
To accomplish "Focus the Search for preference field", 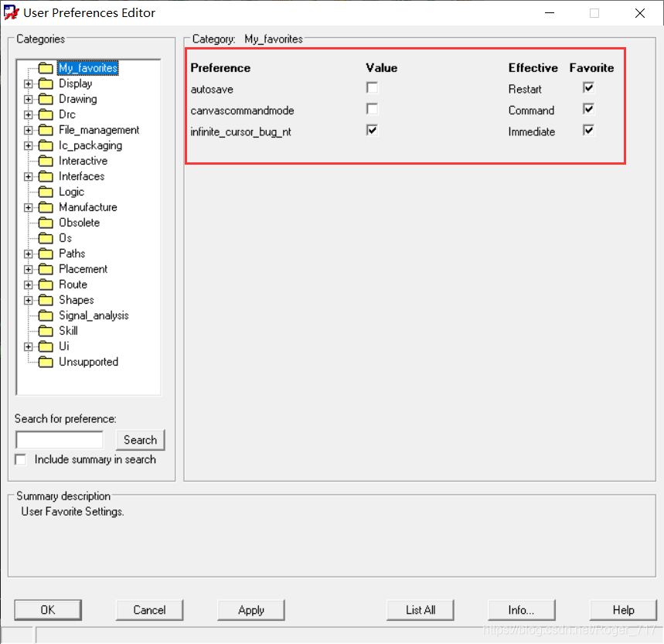I will (59, 440).
